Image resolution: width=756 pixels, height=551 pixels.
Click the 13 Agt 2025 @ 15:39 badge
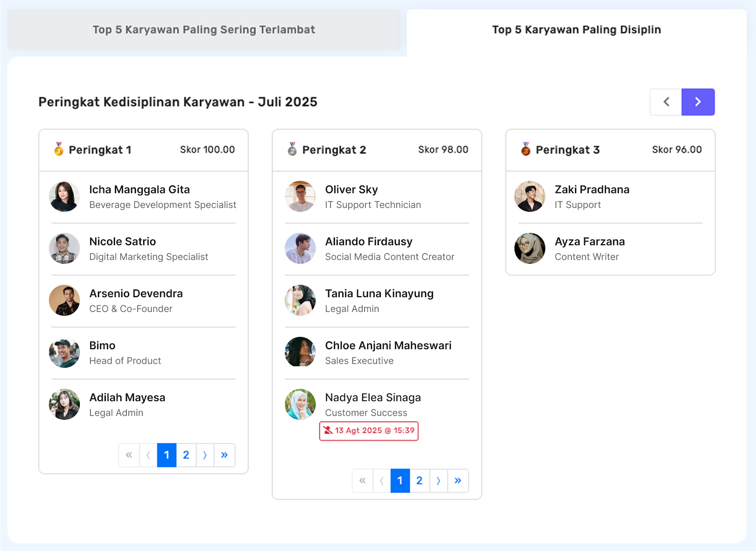coord(369,430)
